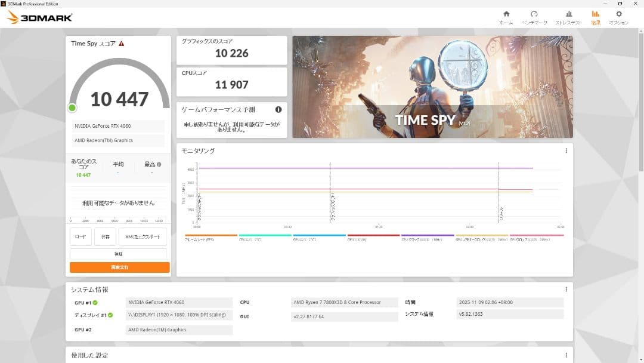Open the 使用した設定 three-dot menu
This screenshot has width=644, height=363.
pos(566,355)
